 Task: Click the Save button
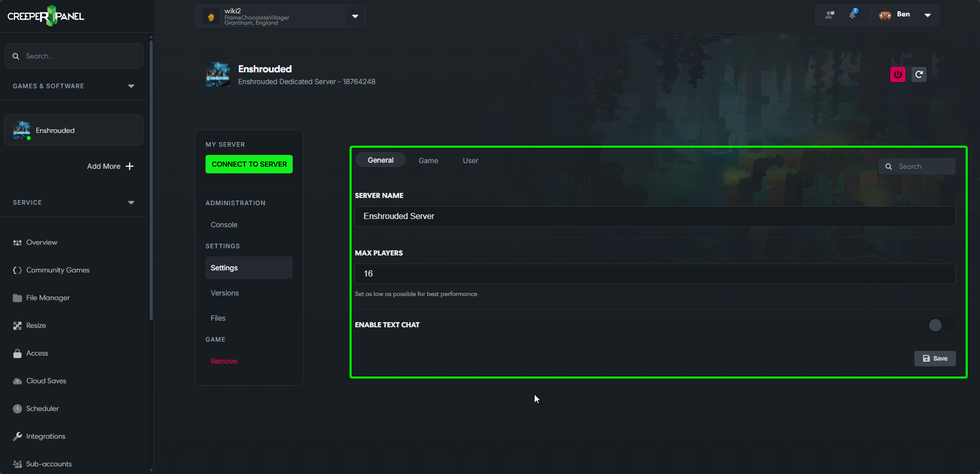(935, 359)
